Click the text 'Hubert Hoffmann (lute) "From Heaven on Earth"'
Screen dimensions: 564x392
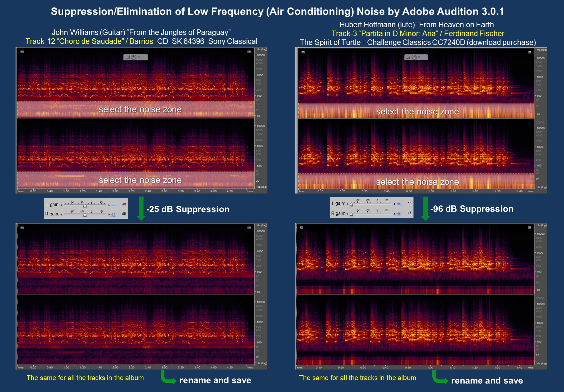[x=418, y=25]
